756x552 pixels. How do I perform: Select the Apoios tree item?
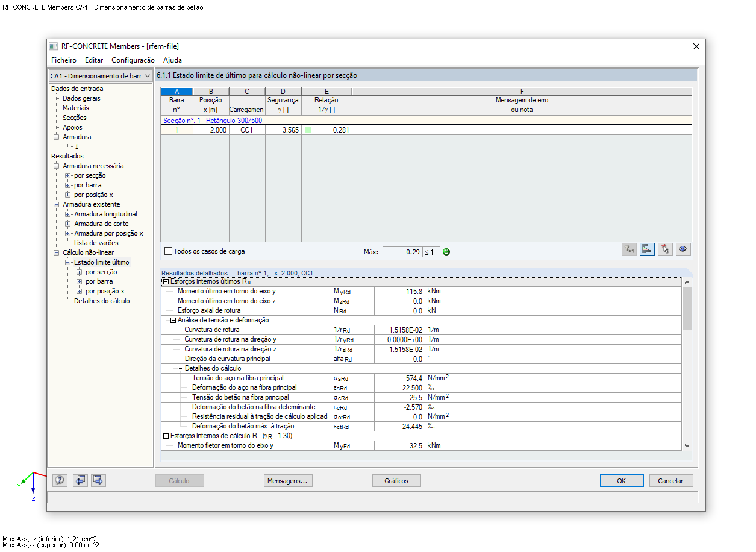72,127
